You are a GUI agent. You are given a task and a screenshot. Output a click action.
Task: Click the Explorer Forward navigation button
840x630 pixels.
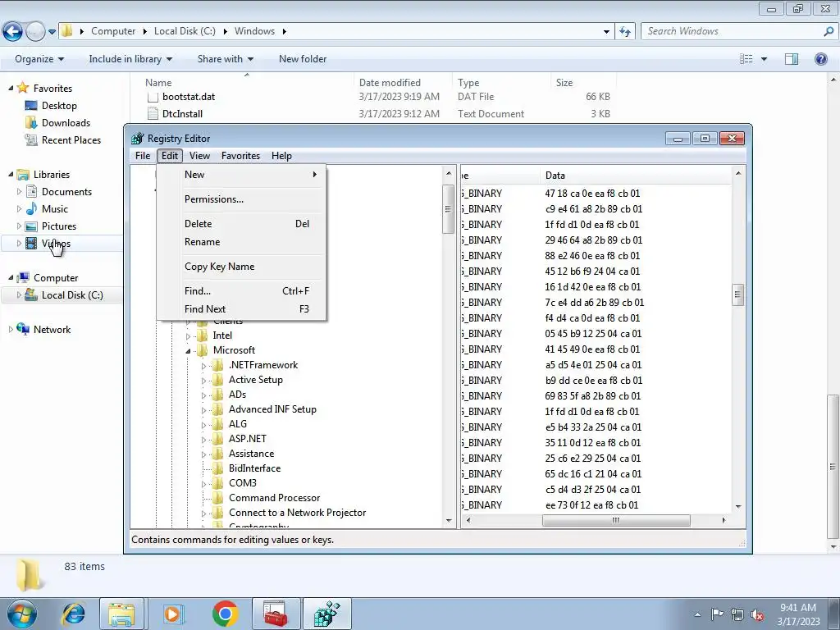35,32
